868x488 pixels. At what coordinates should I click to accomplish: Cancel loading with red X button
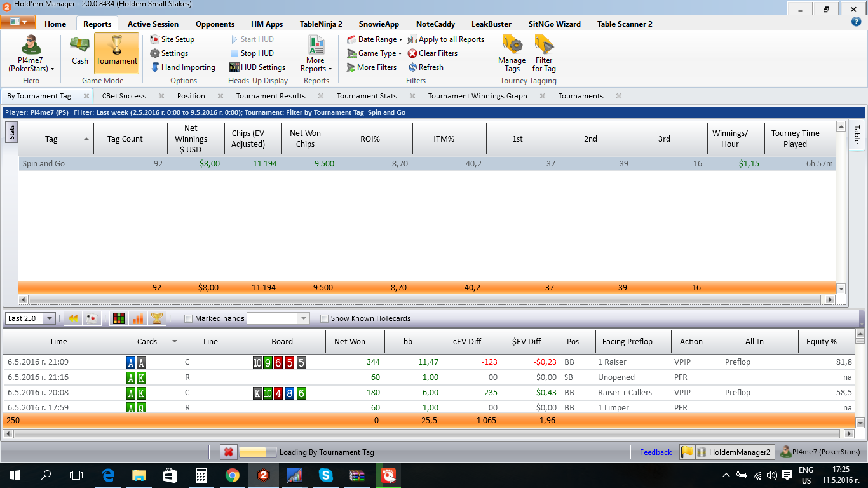(x=229, y=452)
